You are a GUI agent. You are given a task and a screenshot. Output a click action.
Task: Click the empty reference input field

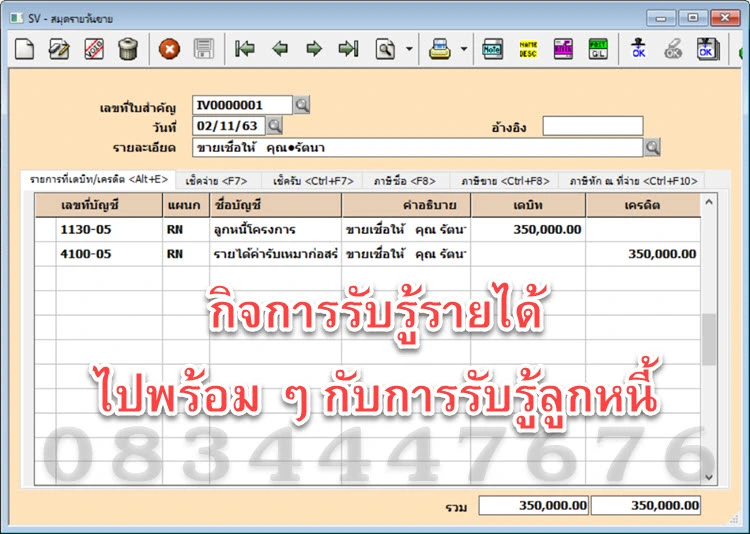point(593,126)
